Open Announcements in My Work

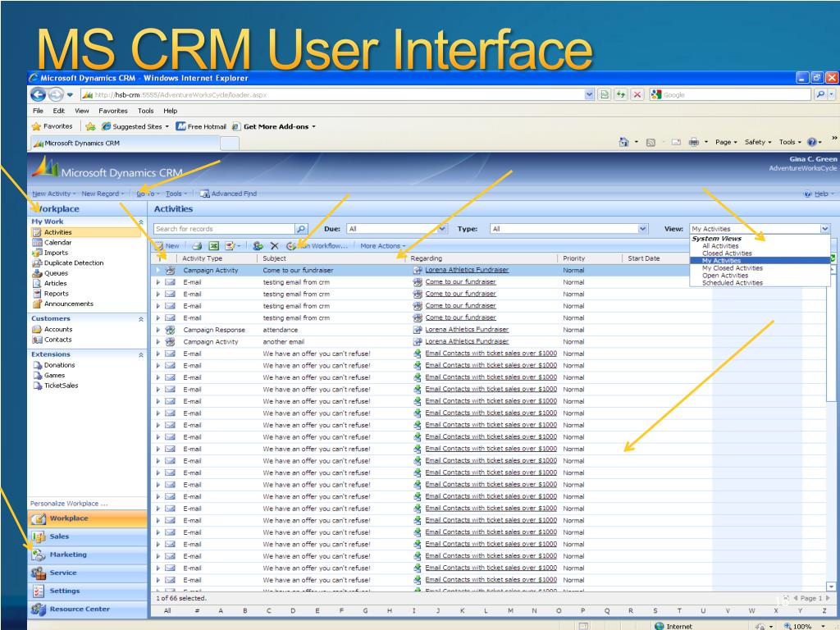[x=69, y=304]
